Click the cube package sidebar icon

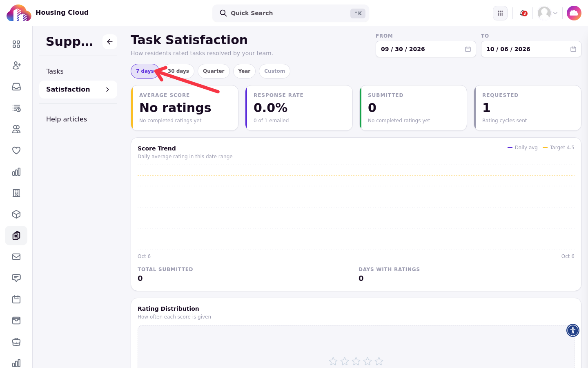click(x=16, y=214)
